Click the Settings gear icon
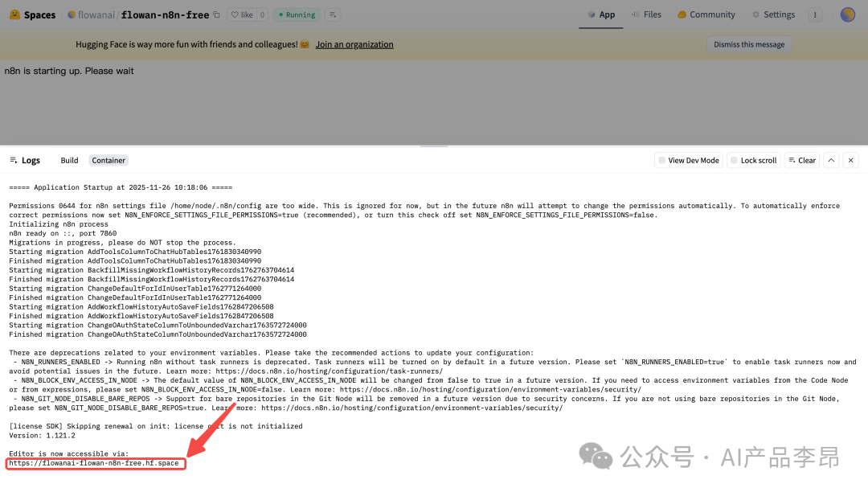 [755, 15]
